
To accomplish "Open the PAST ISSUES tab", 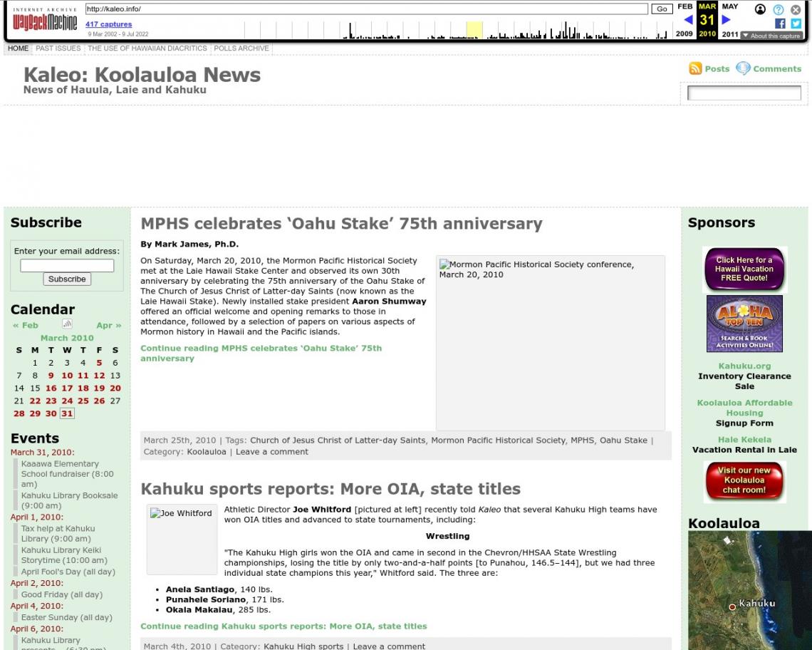I will (x=58, y=48).
